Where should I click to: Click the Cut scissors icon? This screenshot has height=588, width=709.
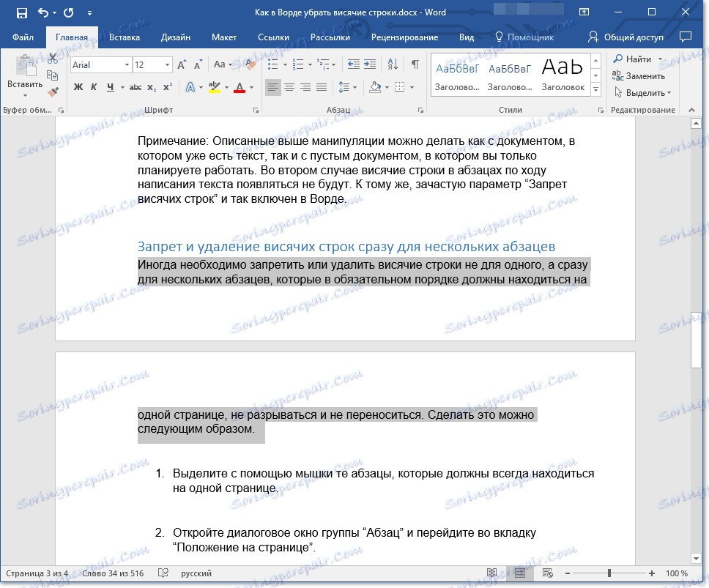[52, 59]
